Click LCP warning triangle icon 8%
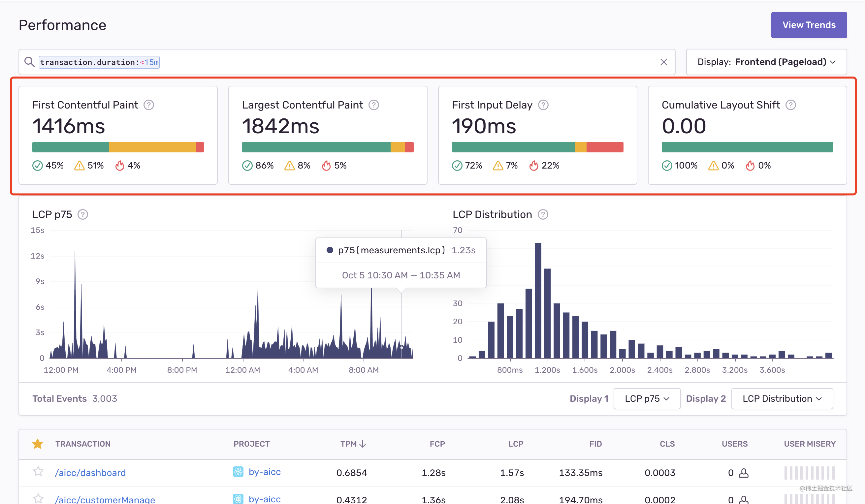This screenshot has height=504, width=865. (289, 165)
